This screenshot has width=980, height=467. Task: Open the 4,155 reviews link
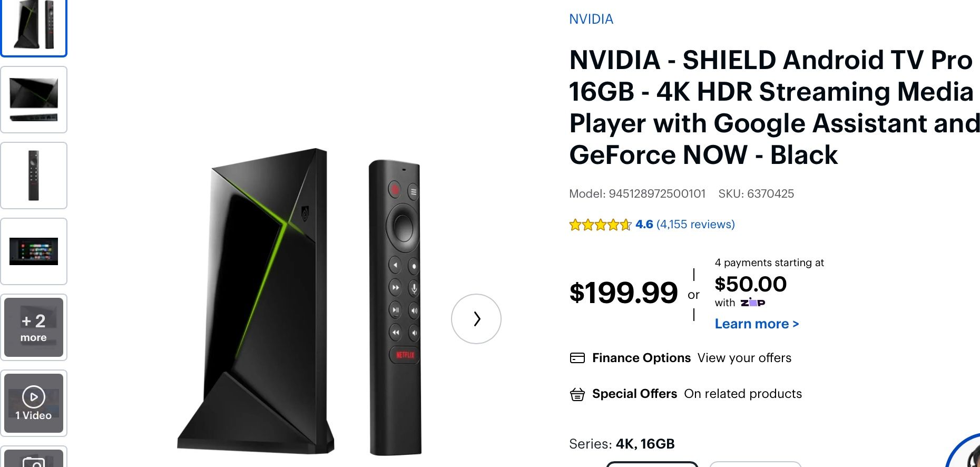point(695,225)
